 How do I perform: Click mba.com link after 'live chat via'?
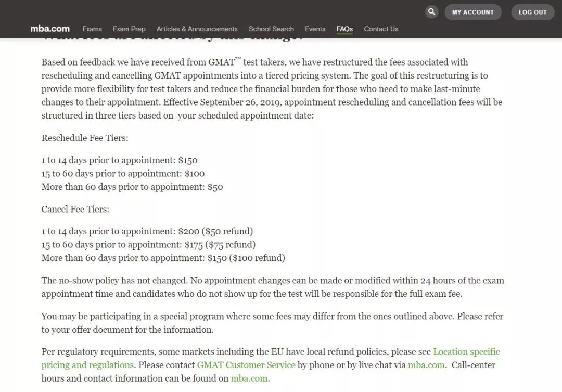pyautogui.click(x=426, y=365)
